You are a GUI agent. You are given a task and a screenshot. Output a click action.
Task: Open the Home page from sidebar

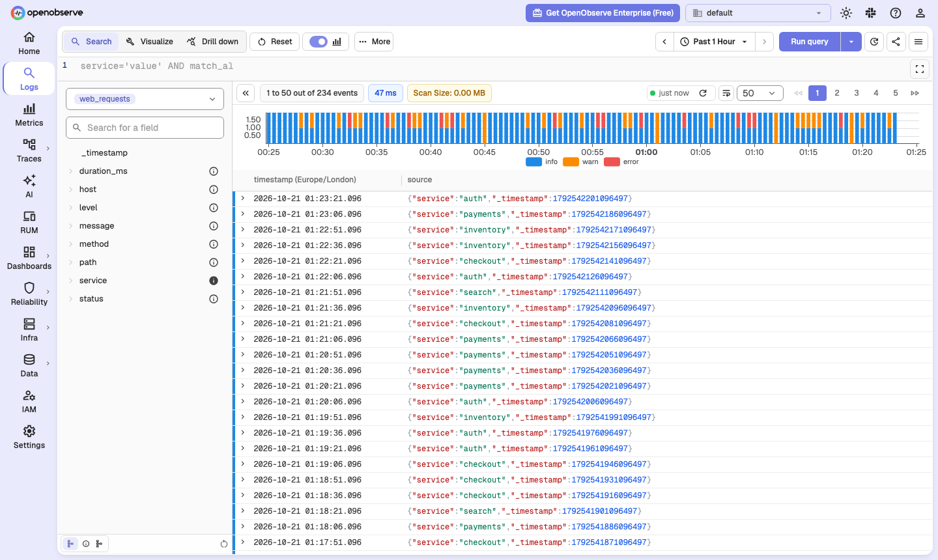click(x=29, y=44)
